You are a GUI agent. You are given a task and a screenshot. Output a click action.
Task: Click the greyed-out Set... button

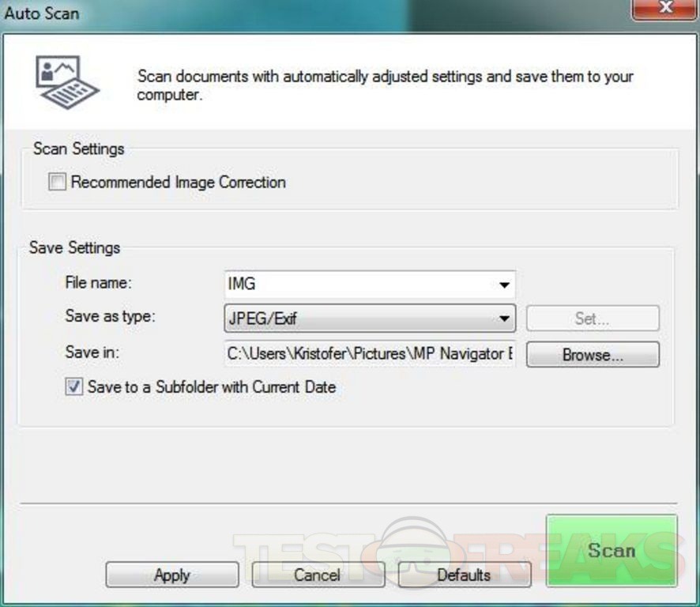pos(593,319)
